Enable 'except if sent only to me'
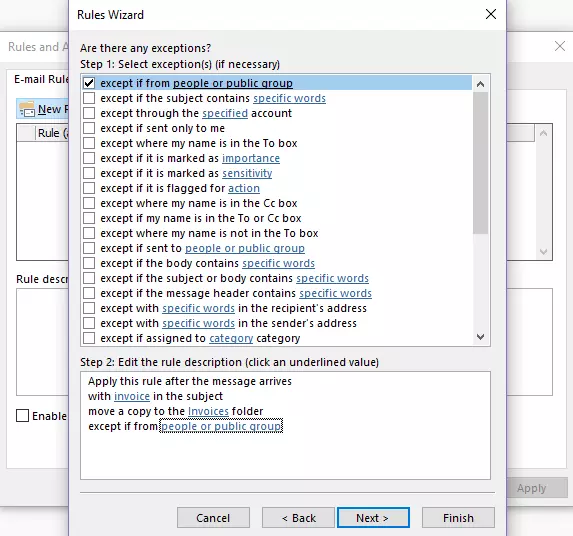 pyautogui.click(x=89, y=128)
